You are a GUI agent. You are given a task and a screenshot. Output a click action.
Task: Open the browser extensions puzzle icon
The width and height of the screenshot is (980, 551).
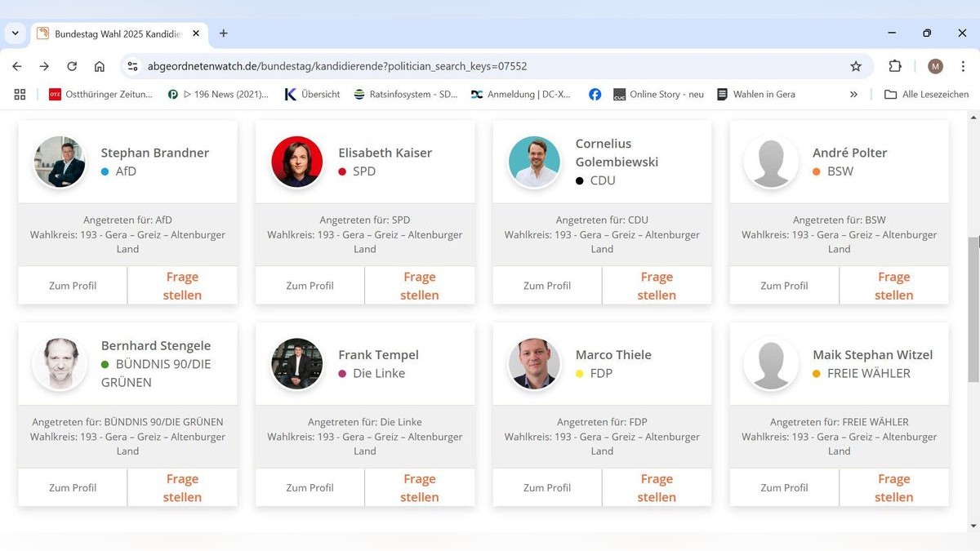pyautogui.click(x=895, y=66)
